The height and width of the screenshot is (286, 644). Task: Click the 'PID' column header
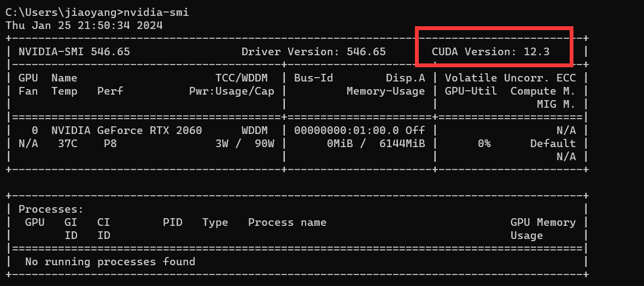coord(173,223)
